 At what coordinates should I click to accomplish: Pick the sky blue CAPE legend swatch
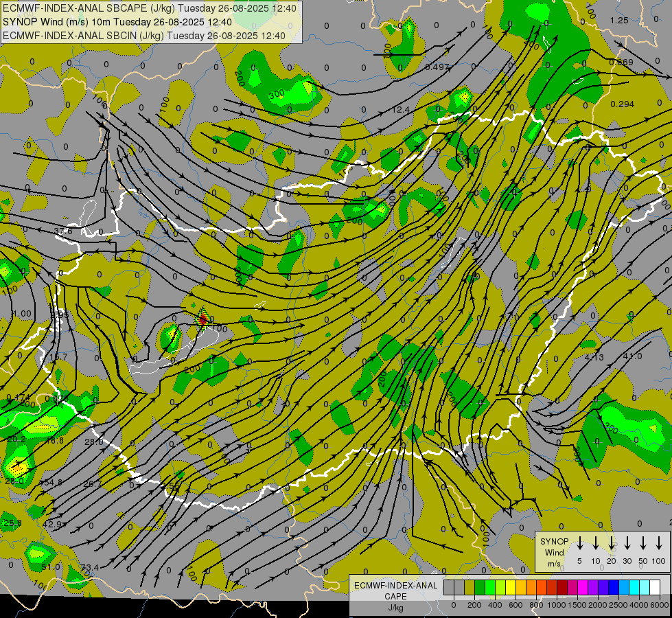tap(623, 588)
